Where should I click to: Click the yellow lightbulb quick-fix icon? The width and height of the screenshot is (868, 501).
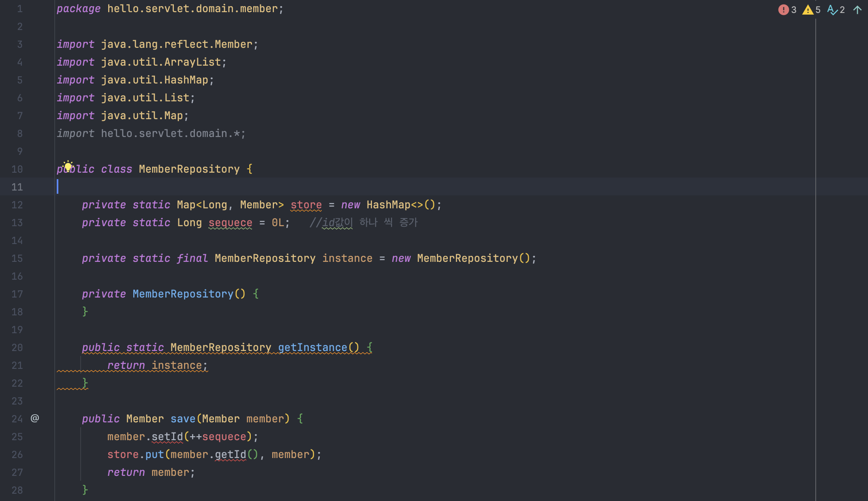click(x=68, y=165)
